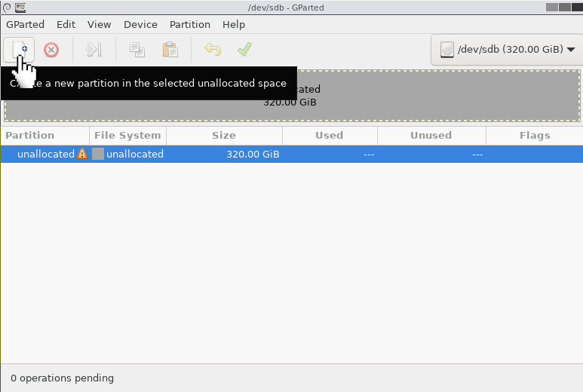Apply all operations with green checkmark

click(x=244, y=49)
